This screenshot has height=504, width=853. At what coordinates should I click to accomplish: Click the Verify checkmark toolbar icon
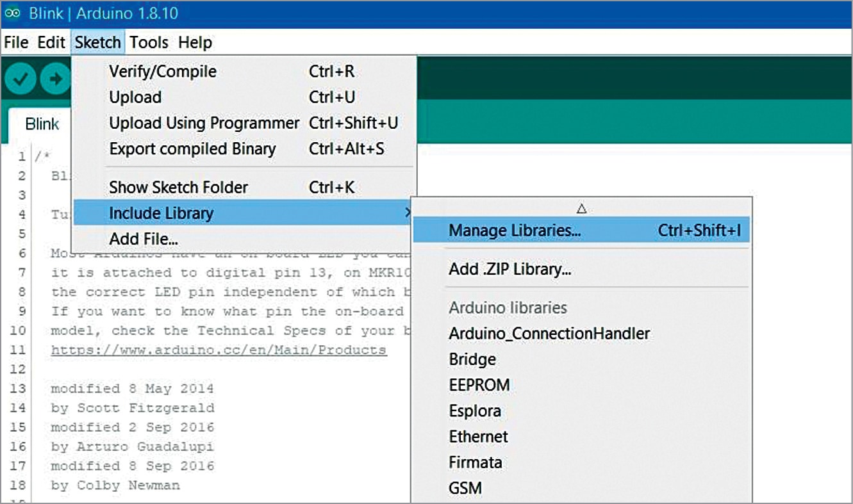(x=21, y=78)
